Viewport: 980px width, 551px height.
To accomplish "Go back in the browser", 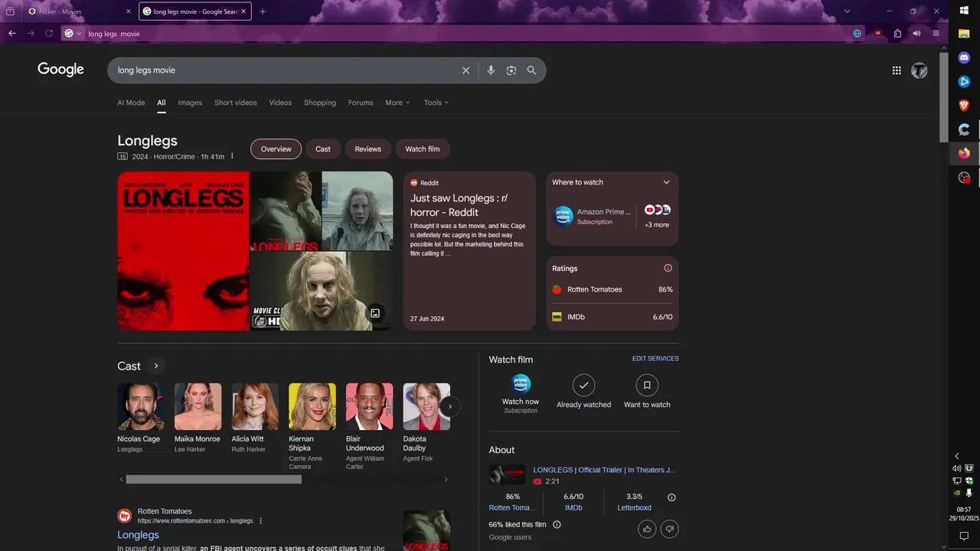I will pyautogui.click(x=12, y=34).
